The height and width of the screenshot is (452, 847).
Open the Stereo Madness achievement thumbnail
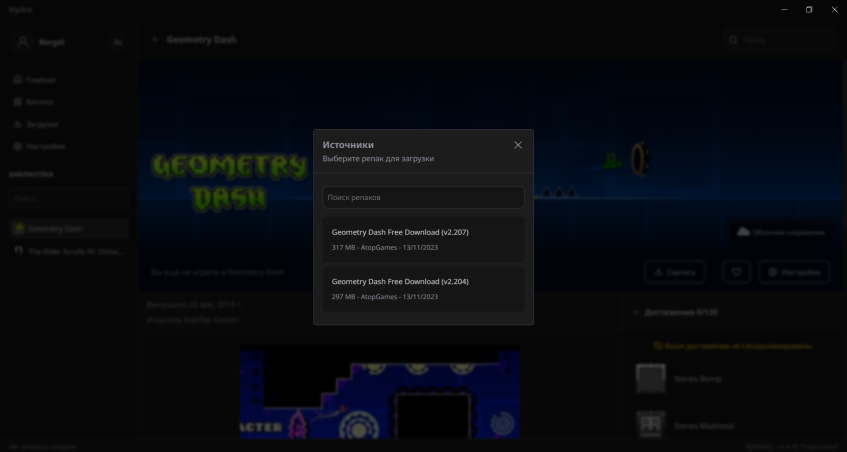click(x=650, y=426)
